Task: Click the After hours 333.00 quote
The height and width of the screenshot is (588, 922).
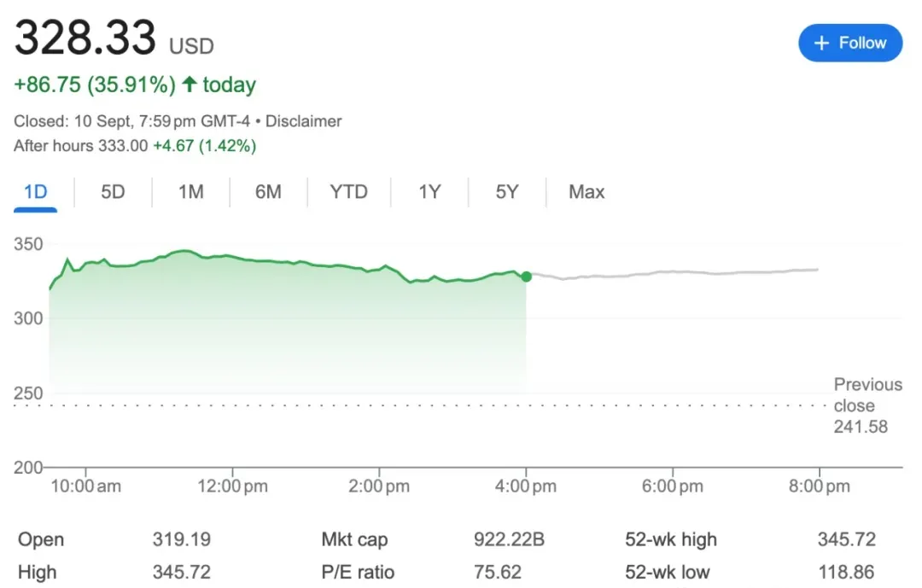Action: tap(81, 146)
